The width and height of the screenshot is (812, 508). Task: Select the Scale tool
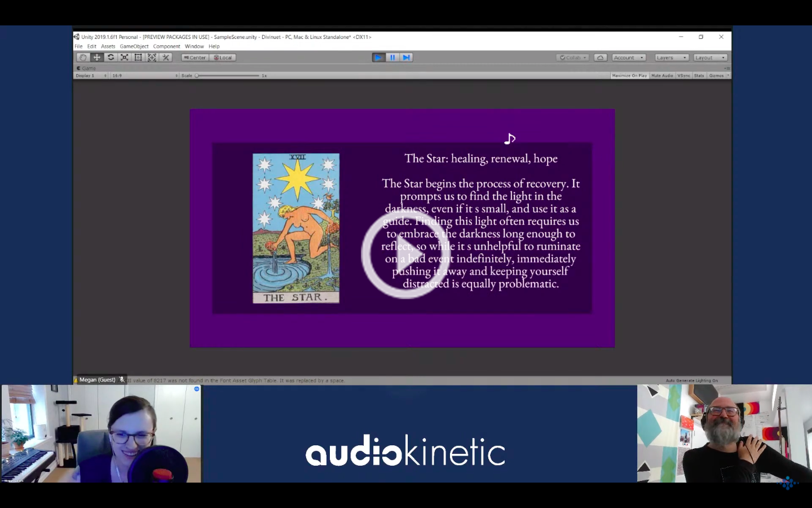tap(125, 58)
